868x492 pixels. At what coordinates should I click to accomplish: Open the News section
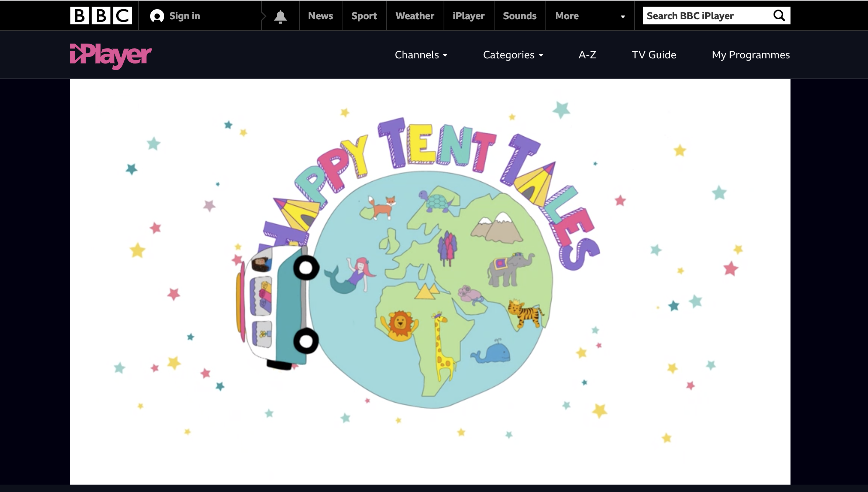pos(320,16)
